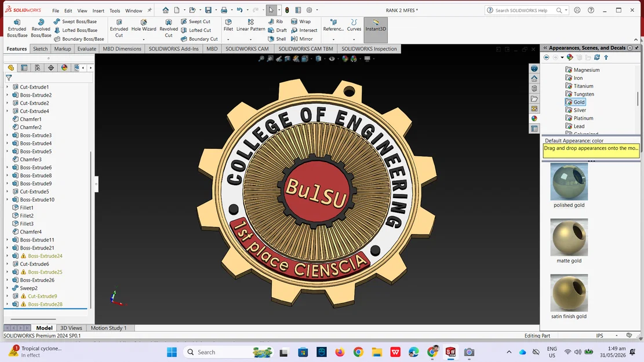Choose the Lofted Cut tool
The width and height of the screenshot is (644, 362).
[x=196, y=30]
